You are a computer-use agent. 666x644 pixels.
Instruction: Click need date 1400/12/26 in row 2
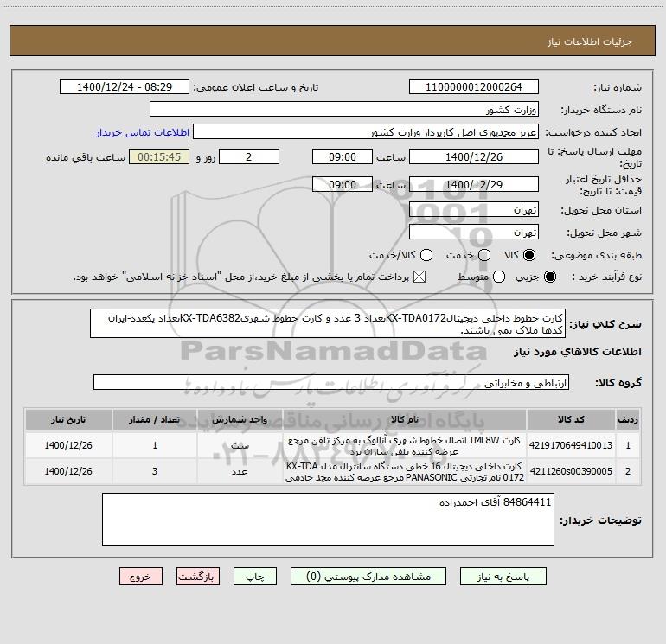point(68,472)
